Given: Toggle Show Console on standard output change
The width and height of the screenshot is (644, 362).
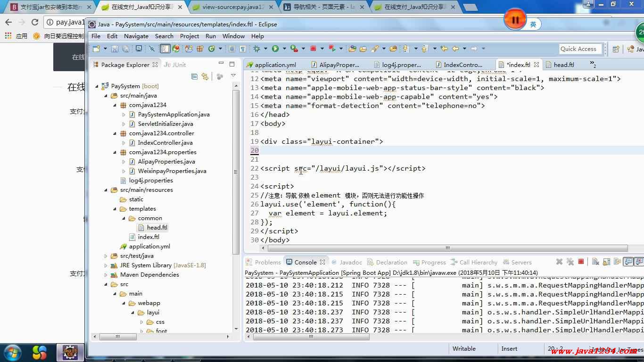Looking at the screenshot, I should pos(628,262).
